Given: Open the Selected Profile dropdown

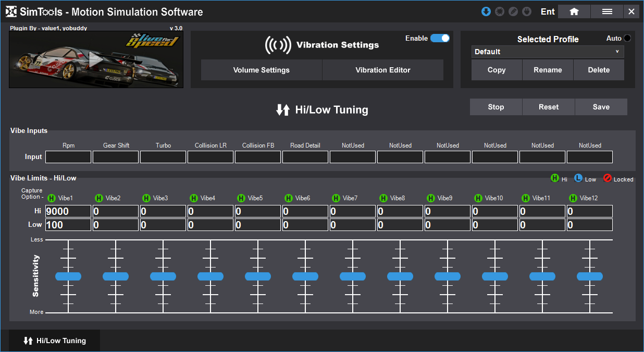Looking at the screenshot, I should pos(548,52).
